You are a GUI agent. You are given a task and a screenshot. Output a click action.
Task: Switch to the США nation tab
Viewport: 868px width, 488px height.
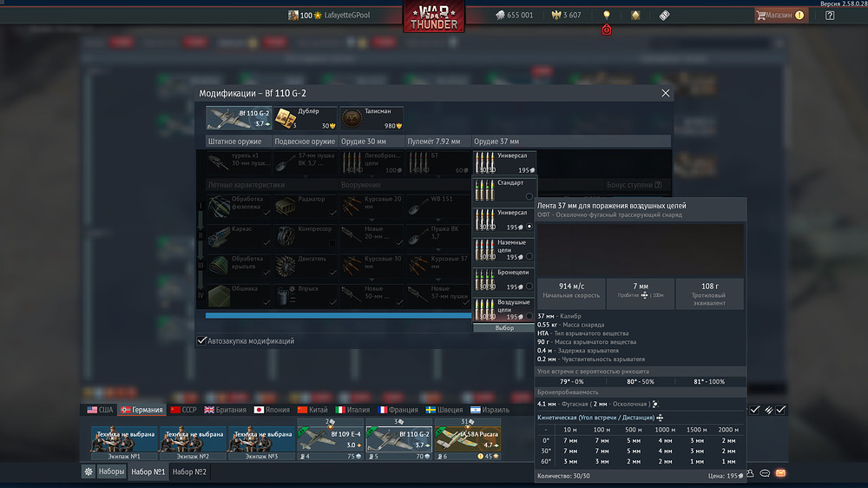coord(100,410)
